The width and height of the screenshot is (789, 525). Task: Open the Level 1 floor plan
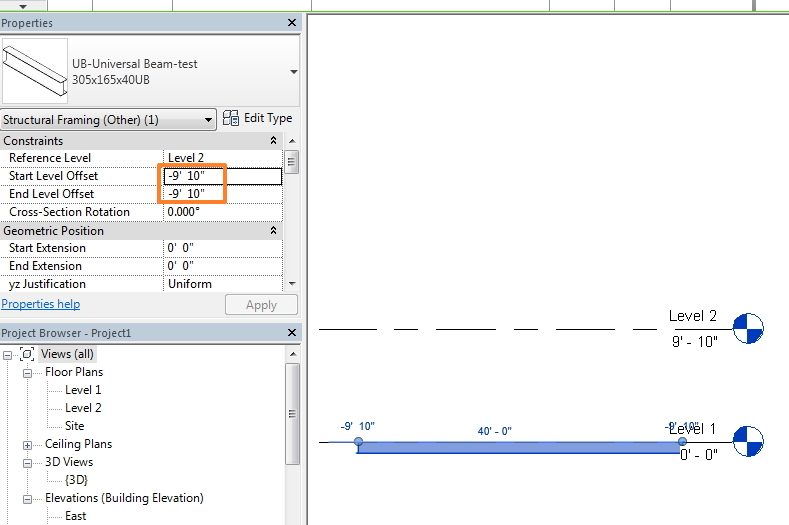(83, 390)
